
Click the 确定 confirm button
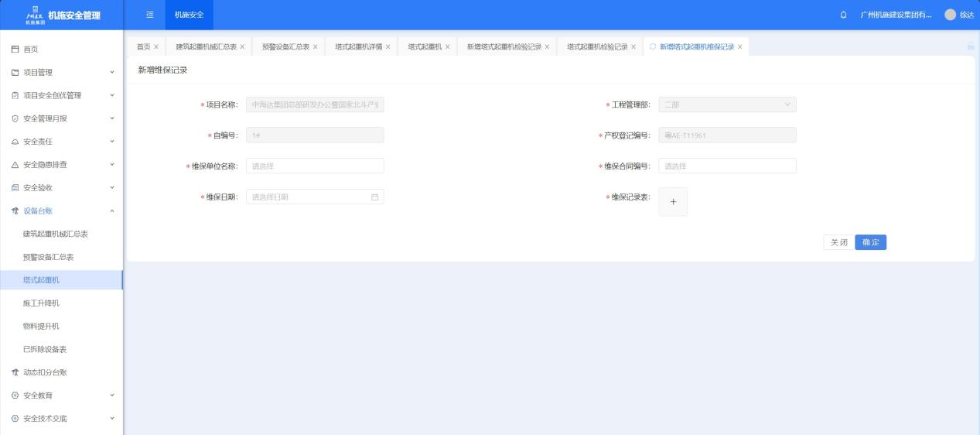coord(870,242)
